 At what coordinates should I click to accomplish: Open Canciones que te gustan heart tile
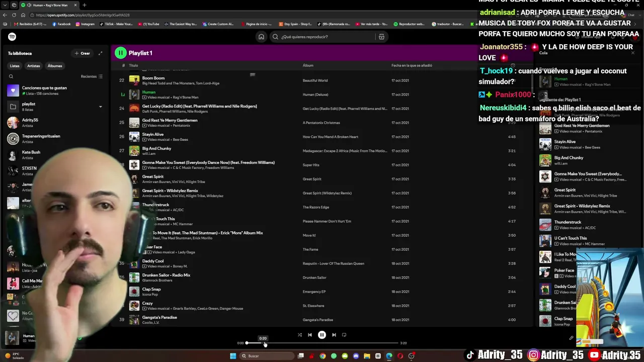pos(13,90)
